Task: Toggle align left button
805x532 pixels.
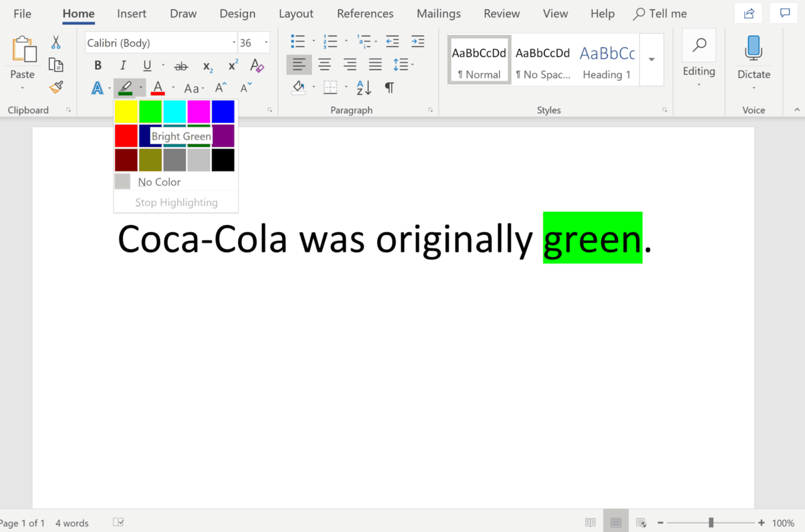Action: click(x=299, y=65)
